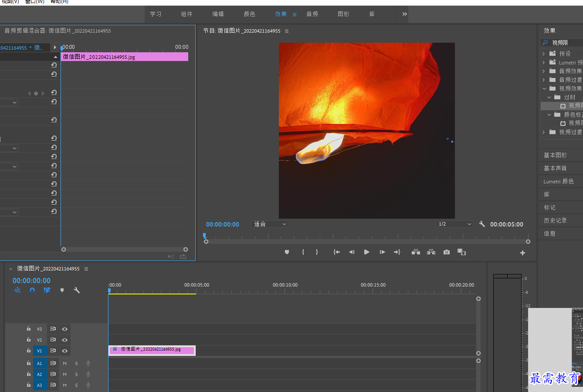Mute audio track A3
This screenshot has width=583, height=392.
64,385
